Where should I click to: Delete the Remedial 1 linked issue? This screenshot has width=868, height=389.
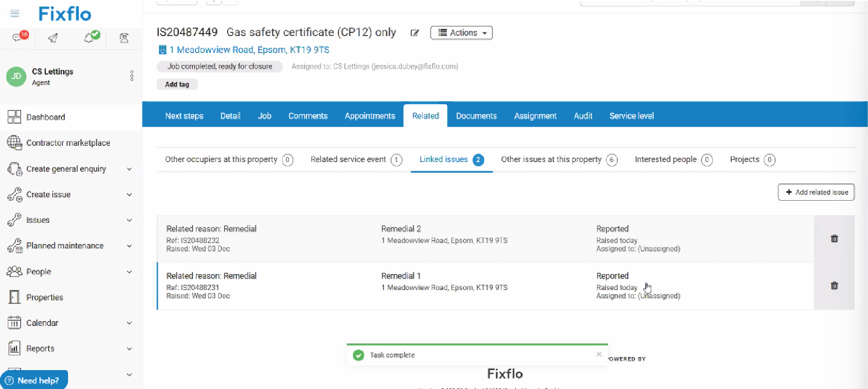(834, 286)
